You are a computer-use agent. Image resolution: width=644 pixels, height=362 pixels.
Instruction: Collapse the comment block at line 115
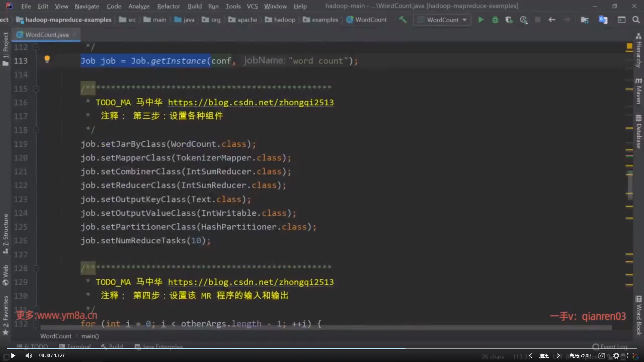(36, 89)
